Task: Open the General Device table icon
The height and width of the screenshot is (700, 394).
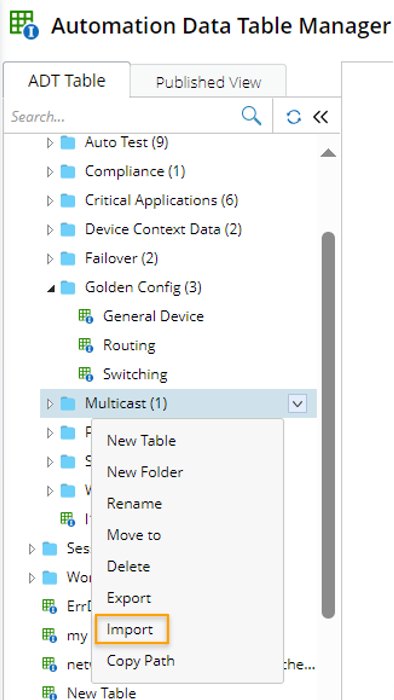Action: pos(86,316)
